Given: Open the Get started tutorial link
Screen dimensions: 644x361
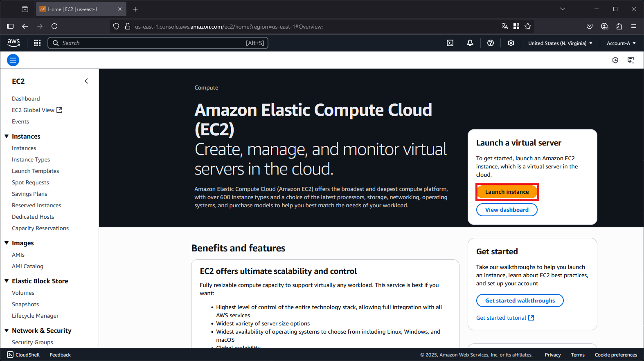Looking at the screenshot, I should (505, 318).
